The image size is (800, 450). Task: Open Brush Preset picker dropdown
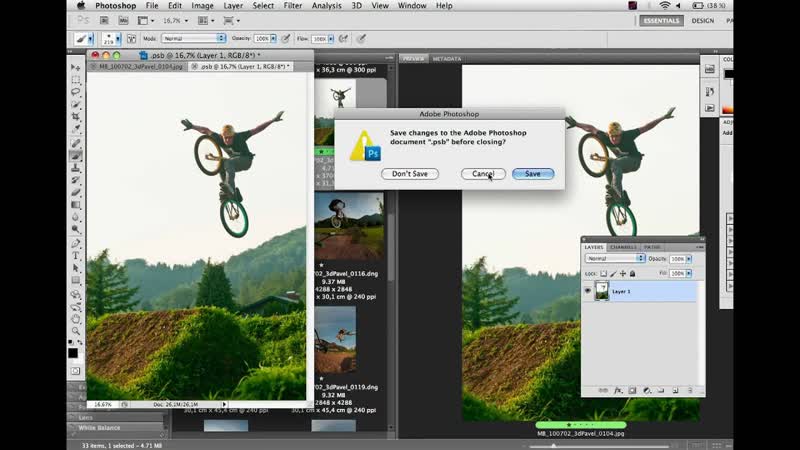[118, 39]
